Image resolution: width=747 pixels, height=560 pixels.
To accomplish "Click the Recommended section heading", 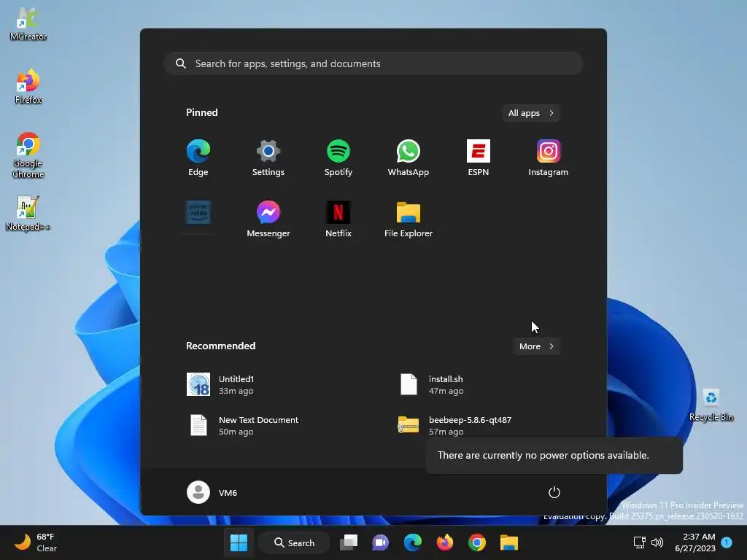I will 220,346.
